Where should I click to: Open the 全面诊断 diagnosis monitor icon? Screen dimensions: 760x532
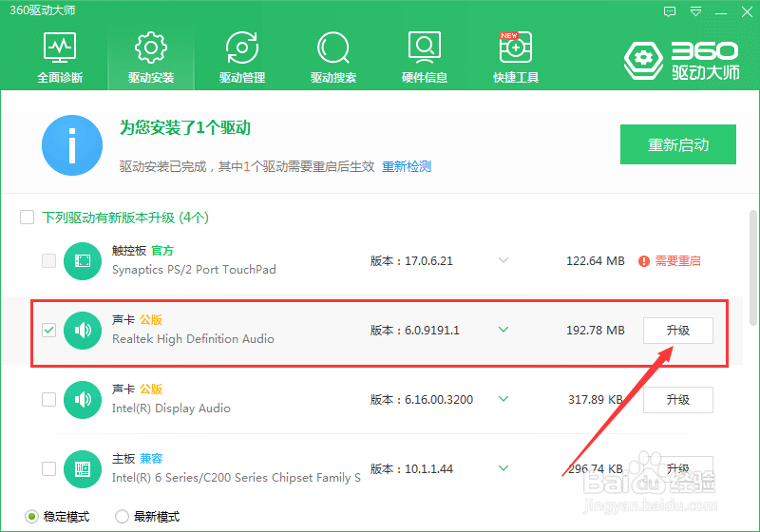[x=60, y=47]
